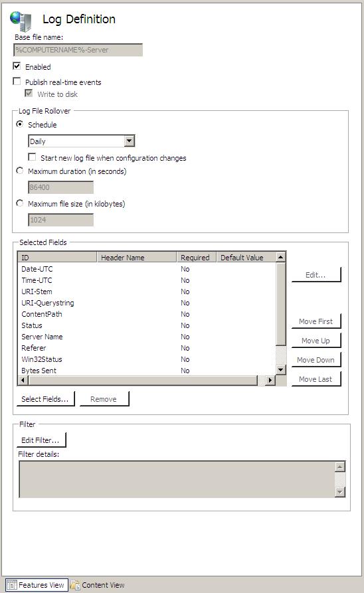364x593 pixels.
Task: Select the URI-Querystring field row
Action: click(147, 303)
